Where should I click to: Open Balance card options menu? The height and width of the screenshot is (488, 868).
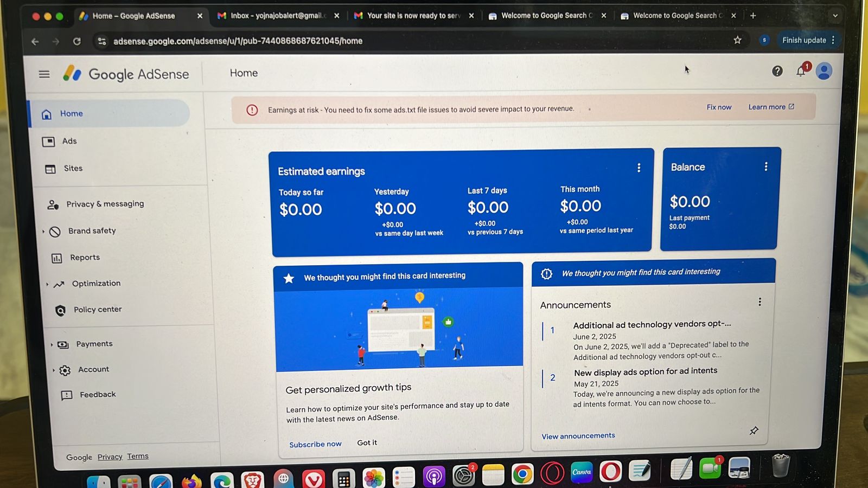[x=765, y=166]
